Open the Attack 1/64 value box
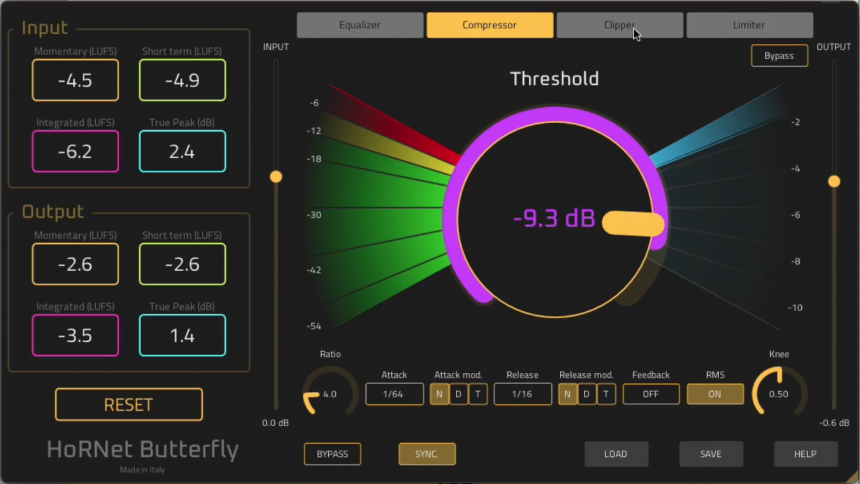Screen dimensions: 860x484 (x=394, y=394)
